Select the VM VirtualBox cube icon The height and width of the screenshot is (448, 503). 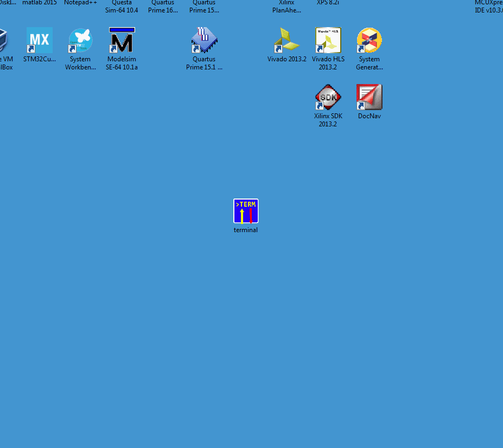click(3, 40)
